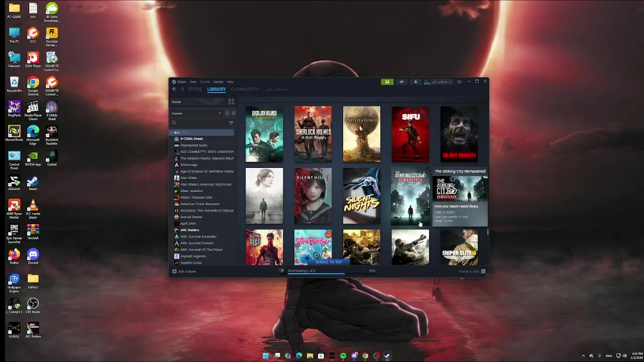Open the VLC media player shortcut

tap(33, 208)
